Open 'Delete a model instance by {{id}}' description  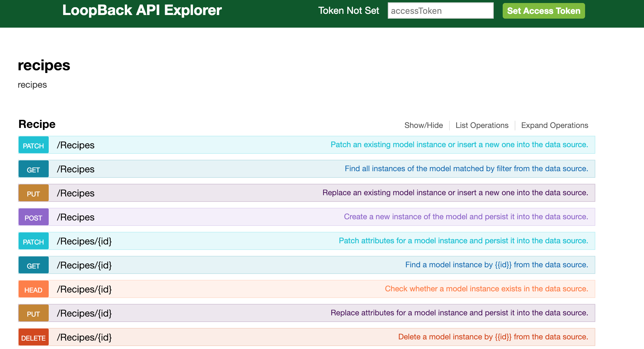pos(493,337)
